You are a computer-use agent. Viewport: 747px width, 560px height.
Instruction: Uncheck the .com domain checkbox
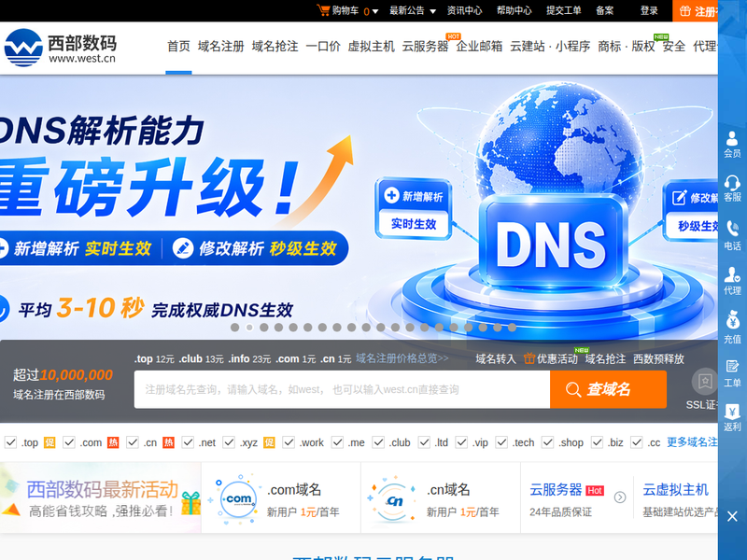point(69,441)
